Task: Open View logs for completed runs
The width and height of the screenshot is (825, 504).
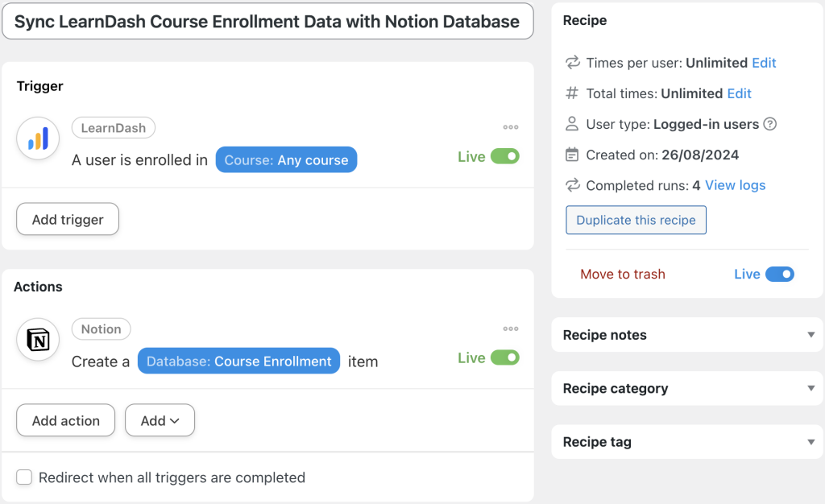Action: pos(734,185)
